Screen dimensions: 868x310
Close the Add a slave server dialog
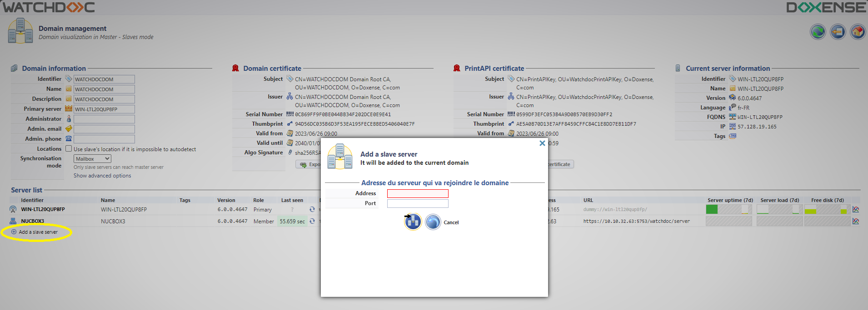pos(542,143)
